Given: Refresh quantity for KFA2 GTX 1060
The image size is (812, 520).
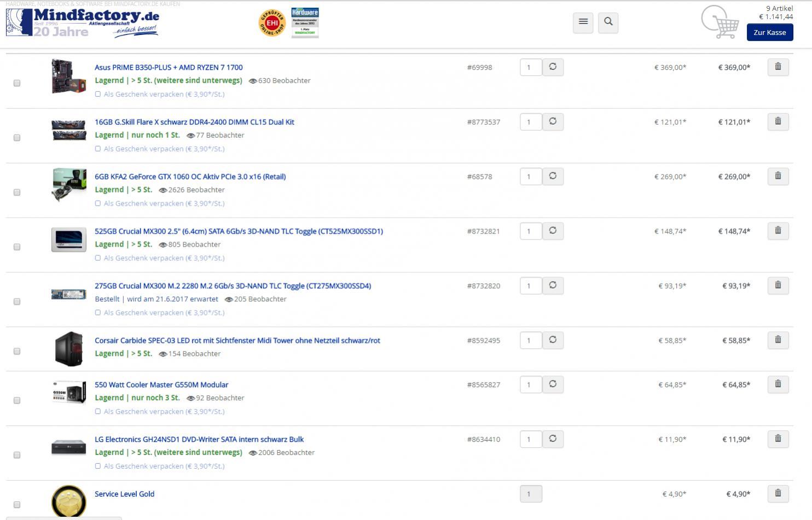Looking at the screenshot, I should (x=553, y=176).
